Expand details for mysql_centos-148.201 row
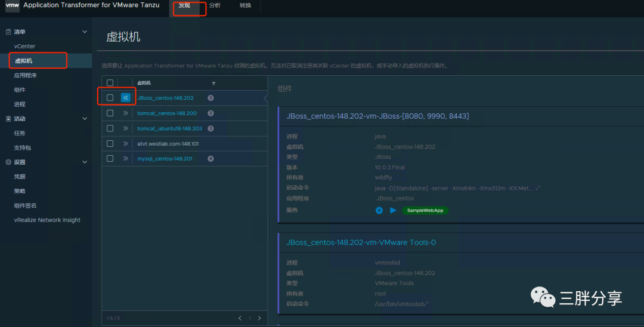Screen dimensions: 644x327 (126, 159)
